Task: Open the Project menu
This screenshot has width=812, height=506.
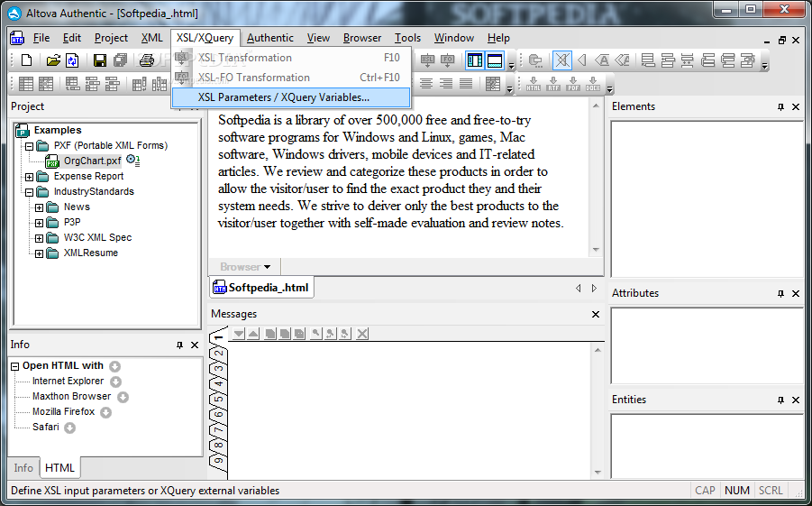Action: pyautogui.click(x=111, y=38)
